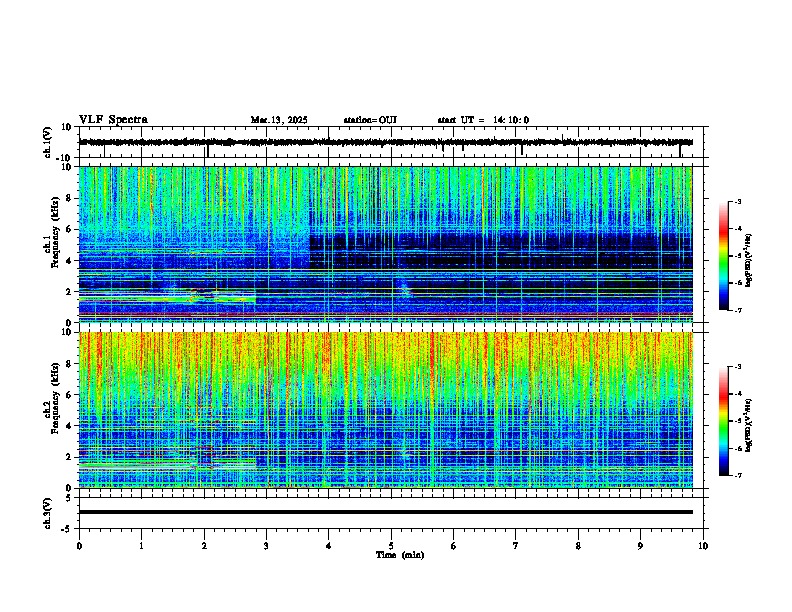
Task: Click the Time axis tick label "2"
Action: pos(204,546)
